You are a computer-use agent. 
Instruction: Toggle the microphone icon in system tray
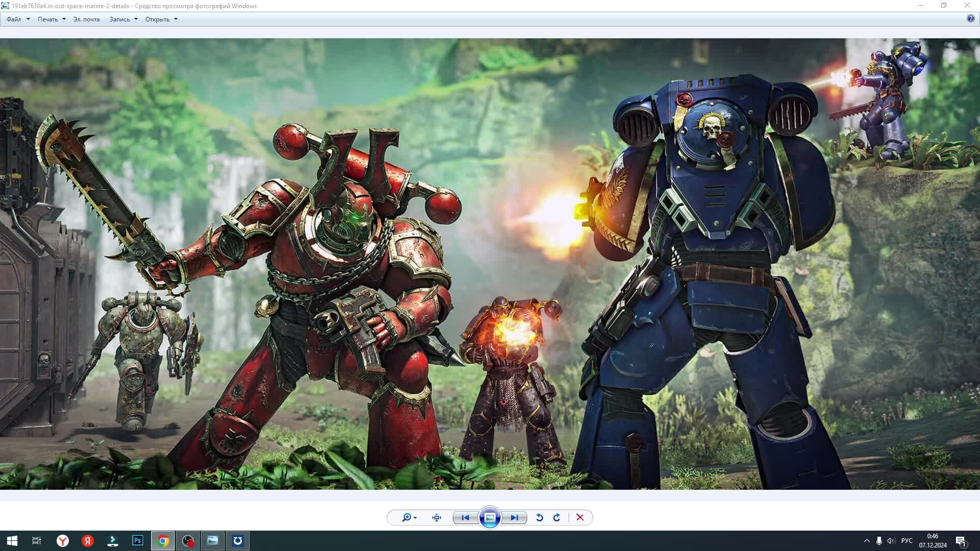click(879, 540)
